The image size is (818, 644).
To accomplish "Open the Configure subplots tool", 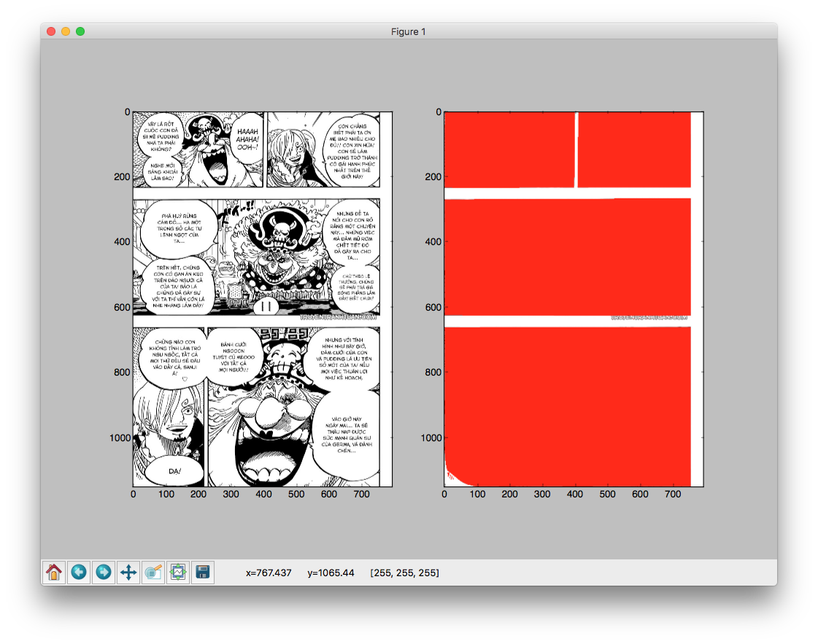I will pyautogui.click(x=178, y=572).
